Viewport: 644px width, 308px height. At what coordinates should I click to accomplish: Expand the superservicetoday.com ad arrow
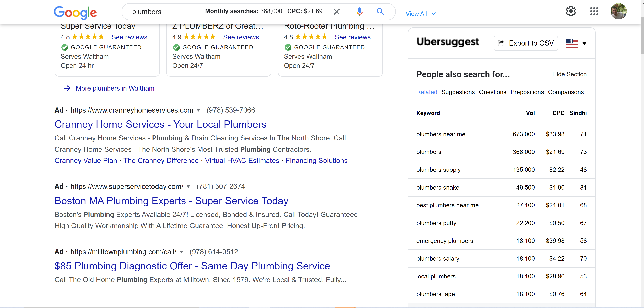point(188,186)
